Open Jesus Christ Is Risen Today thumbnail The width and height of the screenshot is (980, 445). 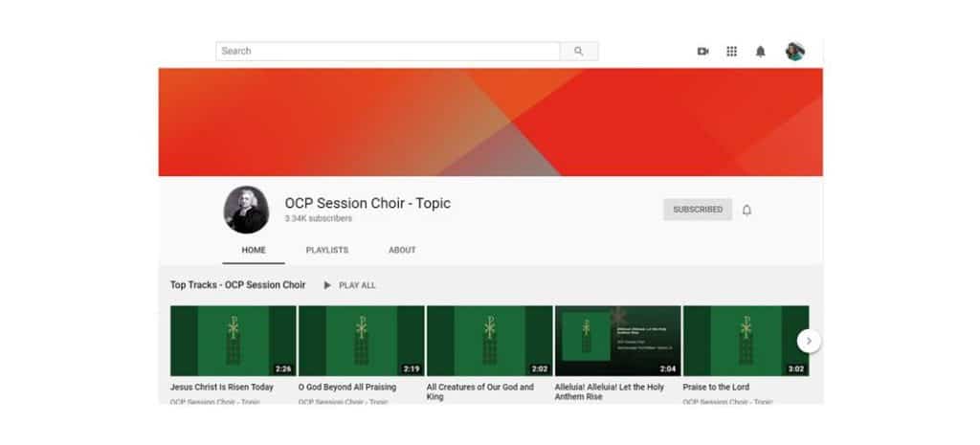click(x=234, y=341)
